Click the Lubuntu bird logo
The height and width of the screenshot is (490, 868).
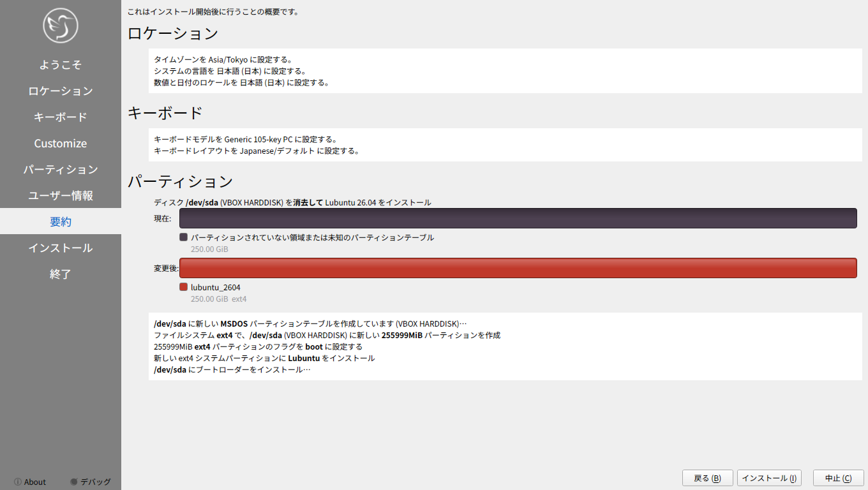[x=61, y=26]
